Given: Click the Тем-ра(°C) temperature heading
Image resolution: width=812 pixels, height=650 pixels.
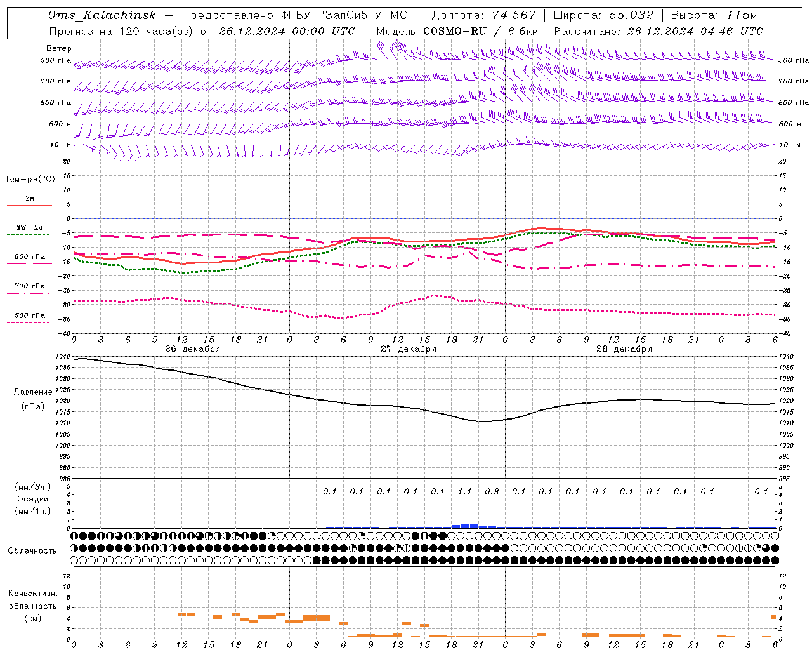Looking at the screenshot, I should tap(30, 180).
